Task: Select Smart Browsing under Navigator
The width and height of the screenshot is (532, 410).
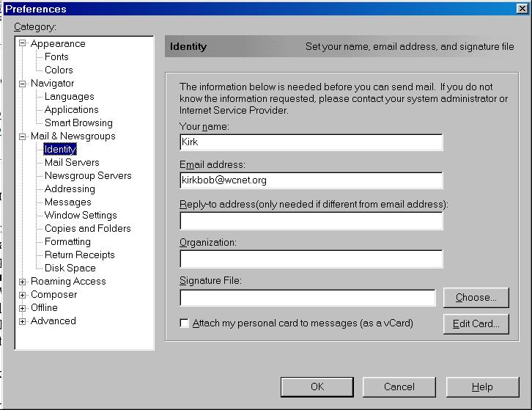Action: coord(78,123)
